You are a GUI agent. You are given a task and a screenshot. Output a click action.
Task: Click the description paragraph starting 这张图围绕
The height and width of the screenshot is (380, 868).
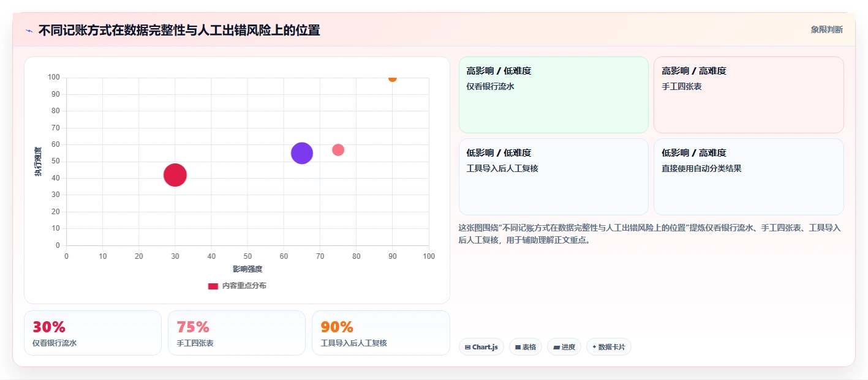[x=649, y=234]
